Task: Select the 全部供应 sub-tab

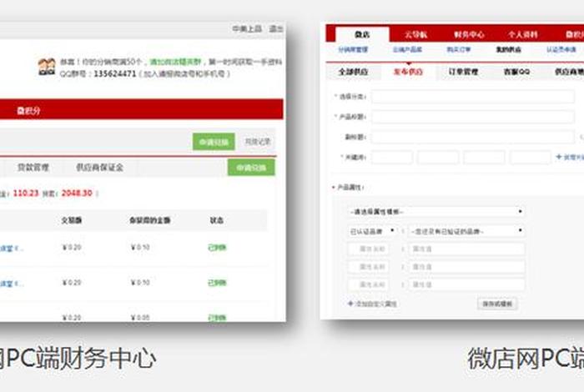Action: [353, 72]
